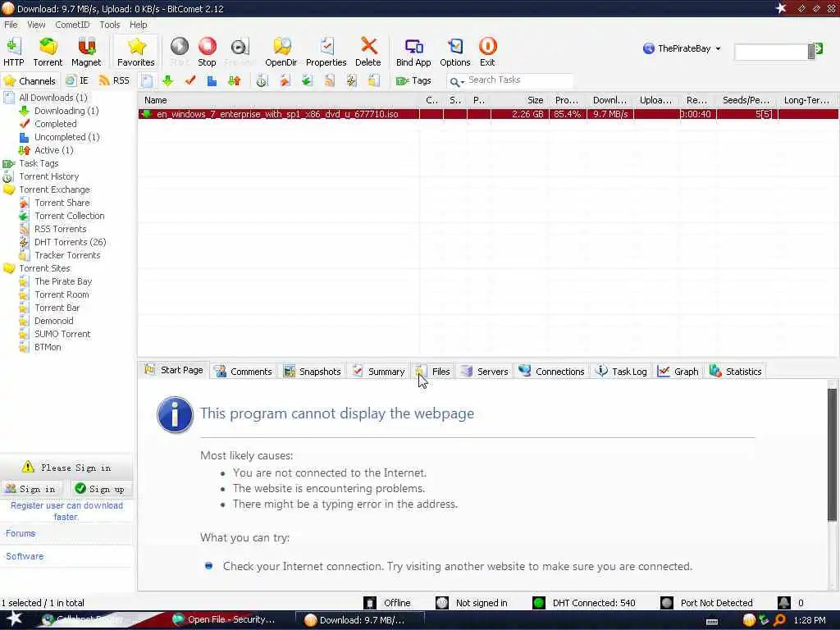The image size is (840, 630).
Task: Click the green DHT Connected status icon
Action: pyautogui.click(x=538, y=603)
